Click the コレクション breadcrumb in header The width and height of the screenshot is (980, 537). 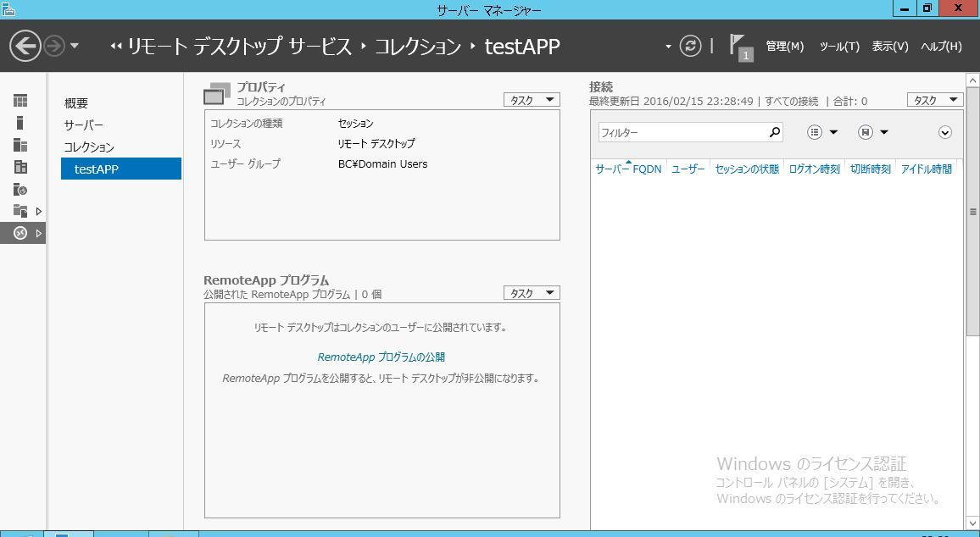(417, 47)
